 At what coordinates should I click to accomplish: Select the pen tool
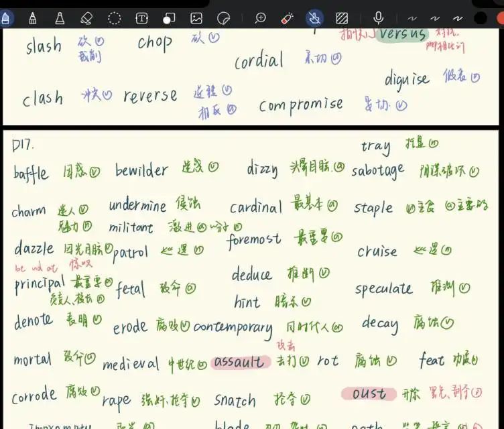point(5,18)
